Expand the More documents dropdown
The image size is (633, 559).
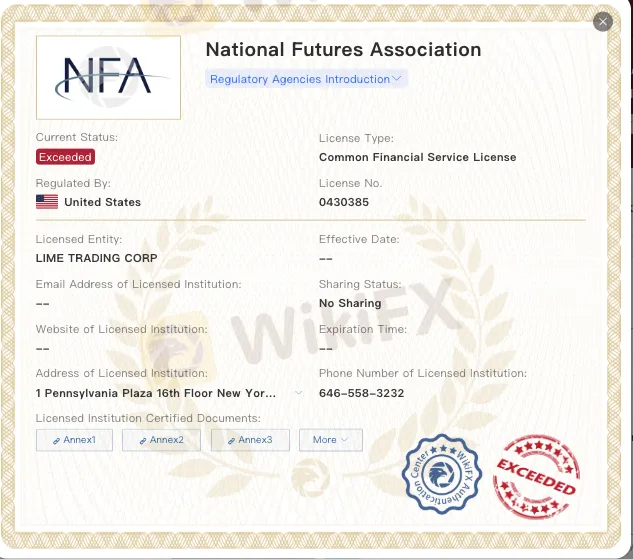(x=331, y=440)
